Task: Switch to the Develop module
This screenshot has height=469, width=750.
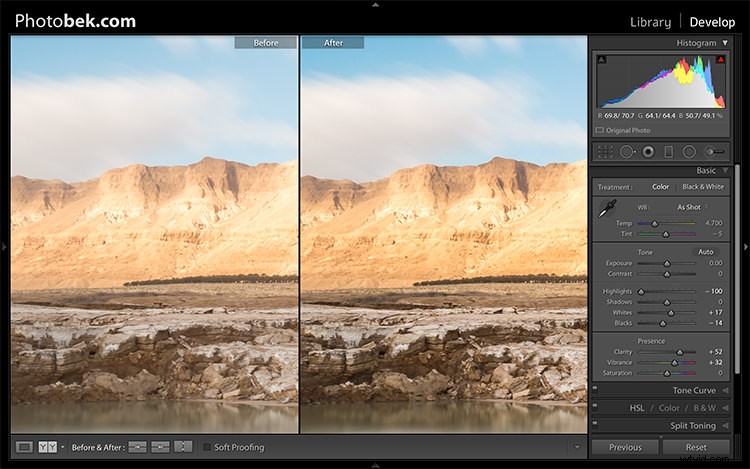Action: click(712, 22)
